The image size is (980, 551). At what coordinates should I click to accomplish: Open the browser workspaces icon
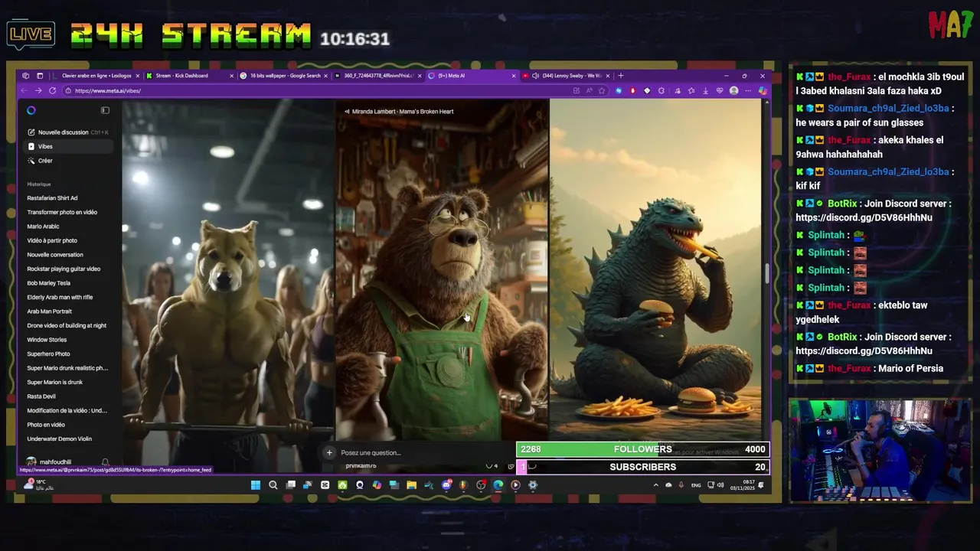pyautogui.click(x=26, y=76)
